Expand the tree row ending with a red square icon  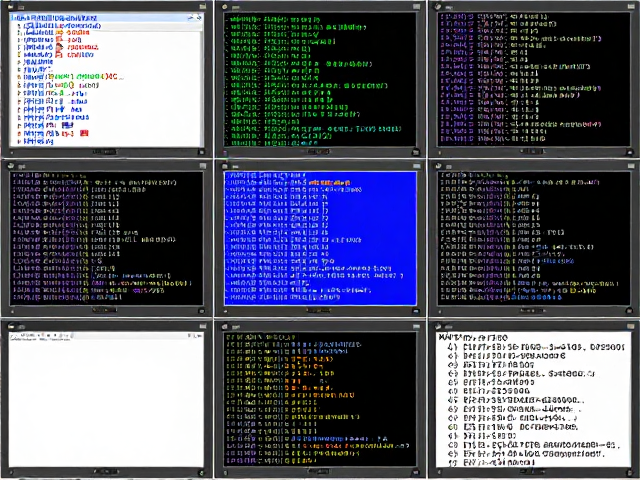tap(19, 133)
